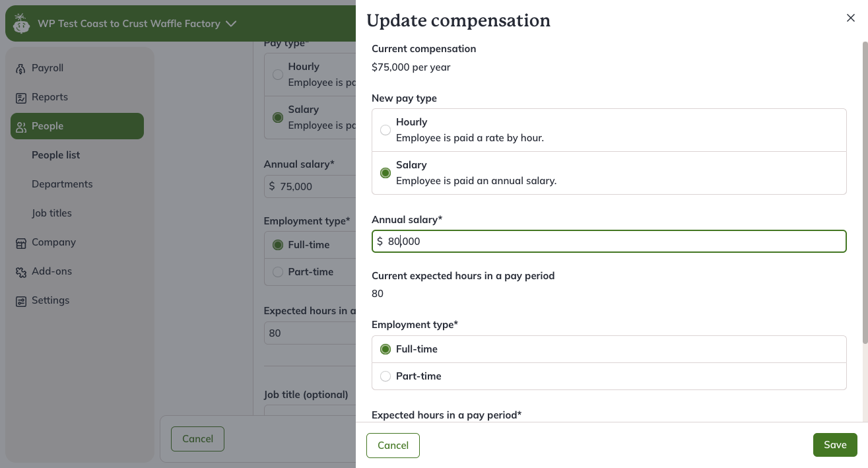The width and height of the screenshot is (868, 468).
Task: Click the company logo icon in header
Action: pos(22,24)
